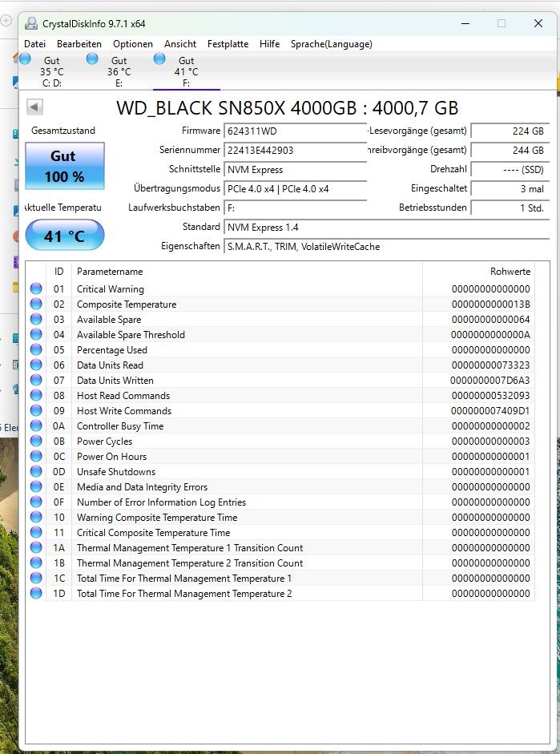Click the Parametername column header
Screen dimensions: 560x754
point(247,271)
